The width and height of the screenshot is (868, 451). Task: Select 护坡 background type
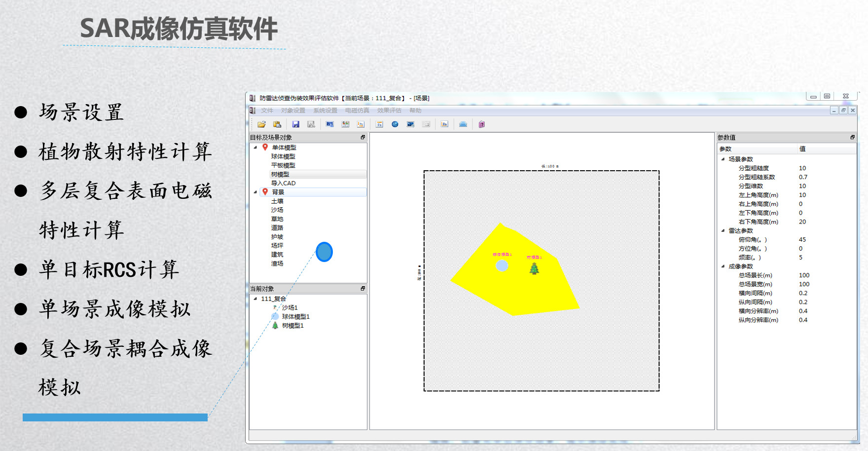(x=277, y=237)
